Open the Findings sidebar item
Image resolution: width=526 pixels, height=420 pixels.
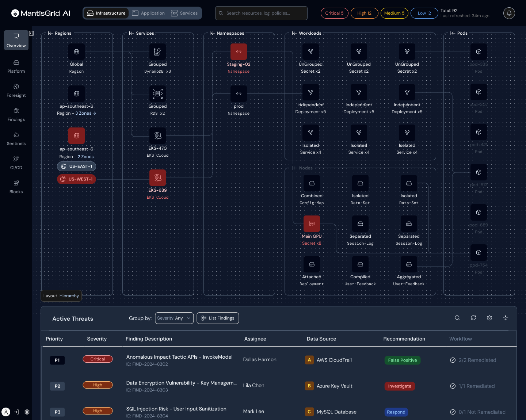point(16,115)
